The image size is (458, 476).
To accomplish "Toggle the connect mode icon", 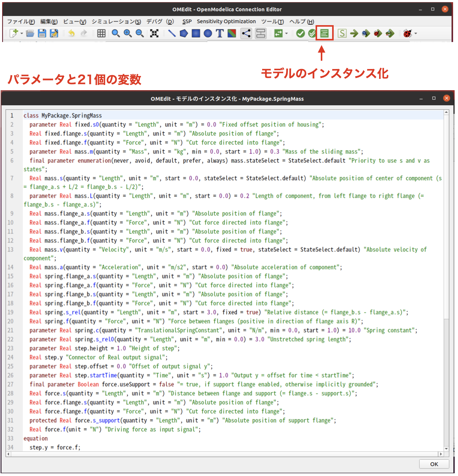I will [x=246, y=33].
